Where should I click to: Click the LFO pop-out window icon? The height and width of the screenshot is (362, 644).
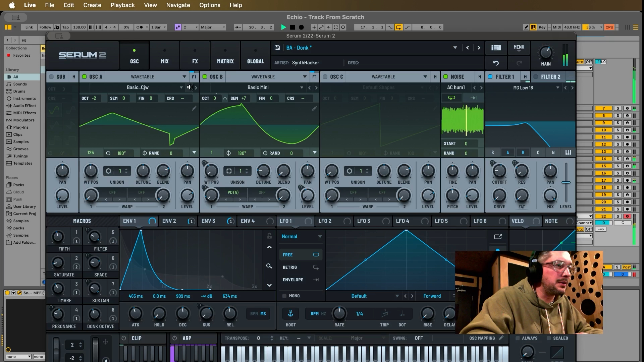point(498,236)
